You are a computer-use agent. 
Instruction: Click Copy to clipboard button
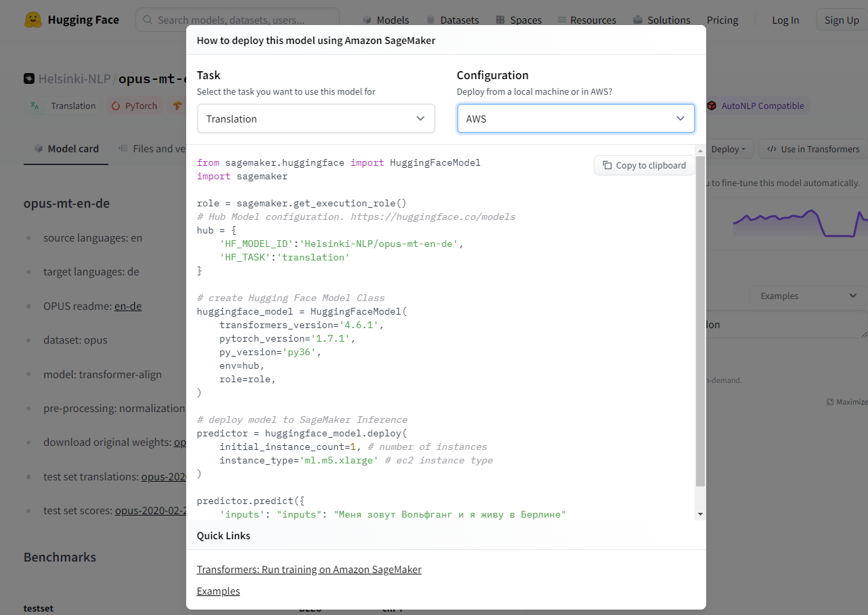coord(645,165)
